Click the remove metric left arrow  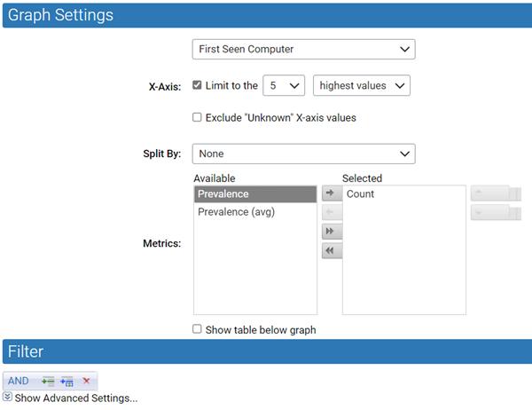332,212
